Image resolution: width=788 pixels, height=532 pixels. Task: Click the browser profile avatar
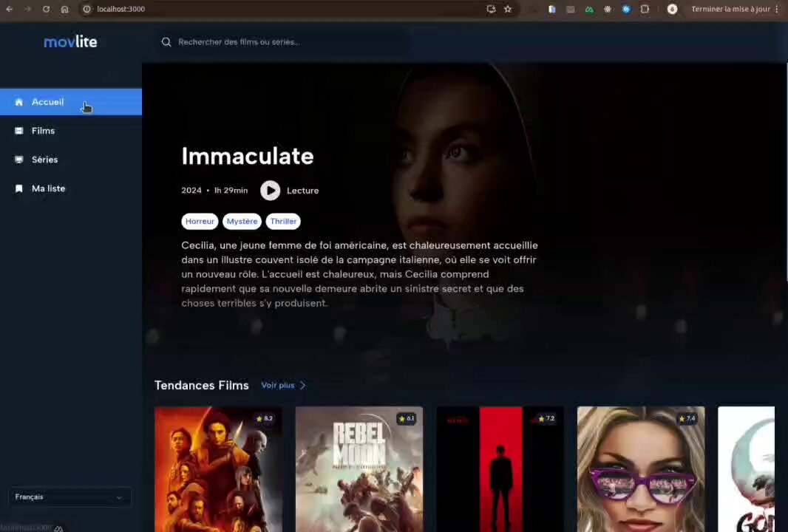coord(673,9)
